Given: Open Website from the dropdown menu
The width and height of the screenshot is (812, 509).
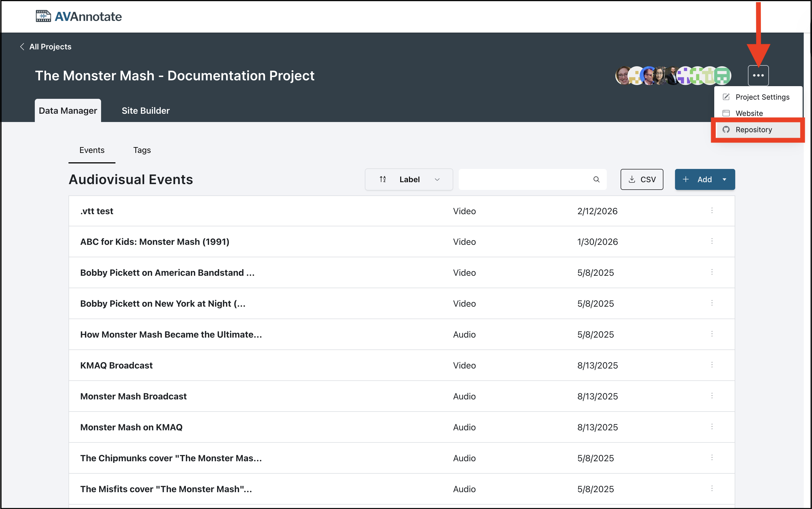Looking at the screenshot, I should pyautogui.click(x=749, y=113).
